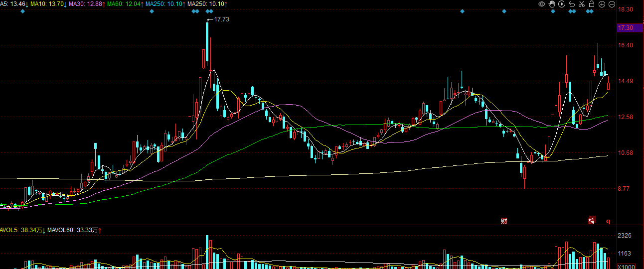Click the 14.49 price axis label
This screenshot has height=269, width=644.
click(x=625, y=81)
